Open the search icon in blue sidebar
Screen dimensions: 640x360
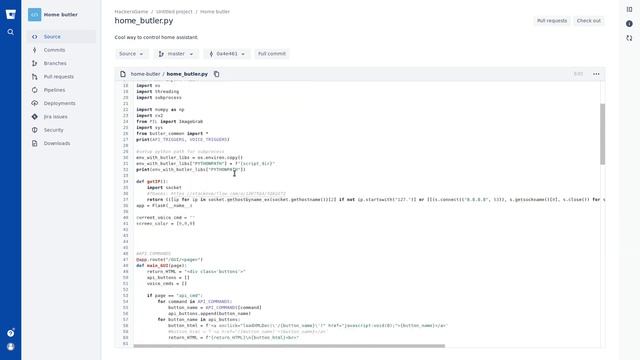(x=11, y=32)
